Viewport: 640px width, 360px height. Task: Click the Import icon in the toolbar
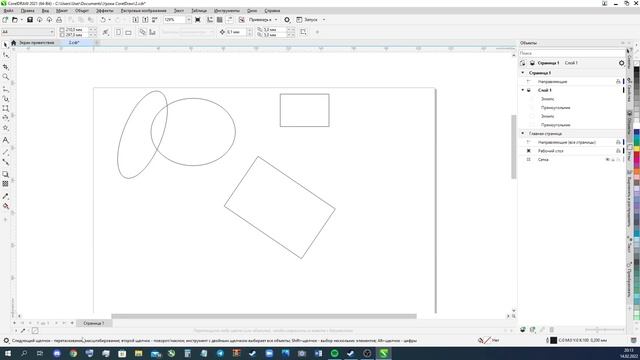136,20
